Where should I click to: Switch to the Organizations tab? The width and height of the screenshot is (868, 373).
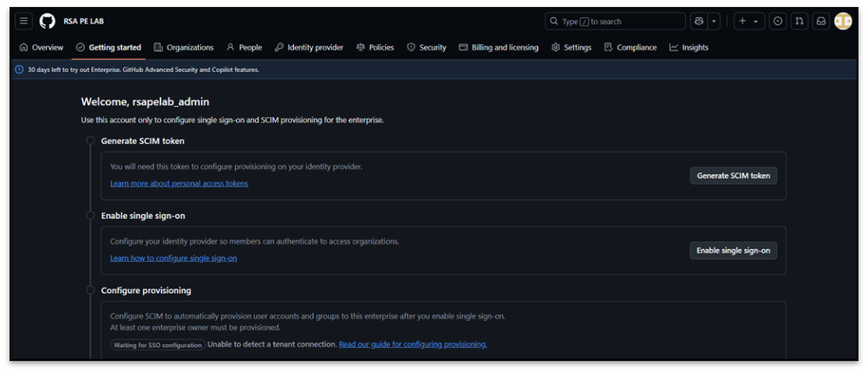click(x=184, y=48)
